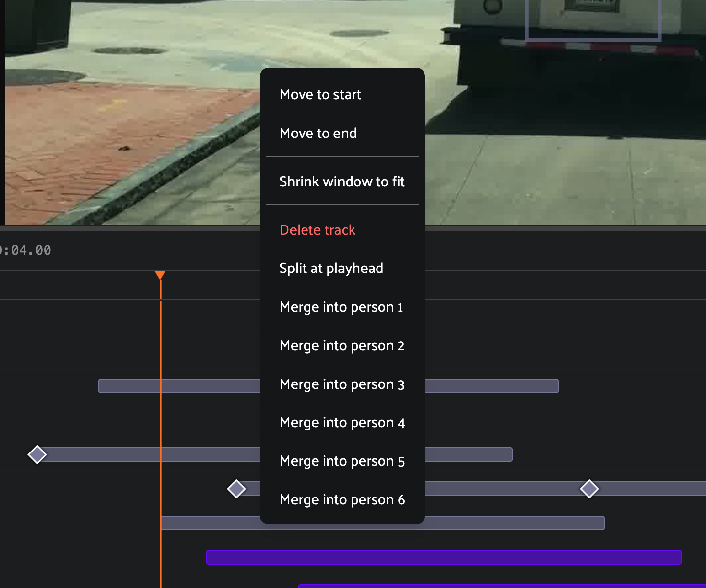Merge track into person 3
Image resolution: width=706 pixels, height=588 pixels.
pyautogui.click(x=342, y=384)
